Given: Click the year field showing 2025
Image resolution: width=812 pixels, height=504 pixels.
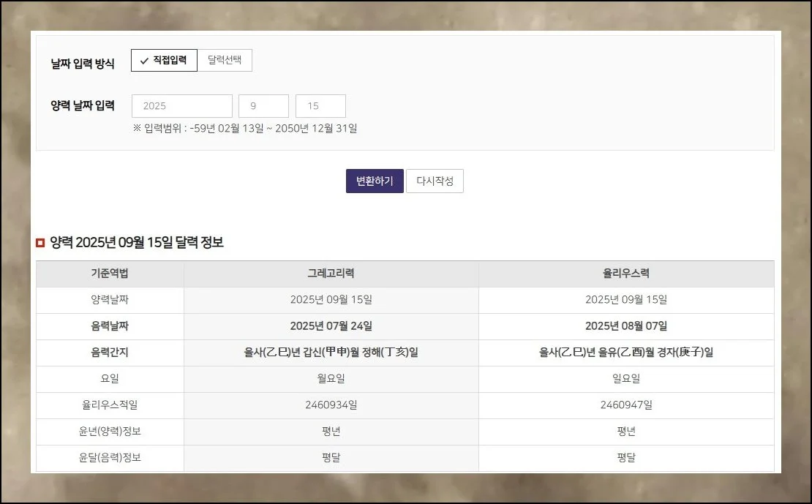Looking at the screenshot, I should [x=181, y=105].
